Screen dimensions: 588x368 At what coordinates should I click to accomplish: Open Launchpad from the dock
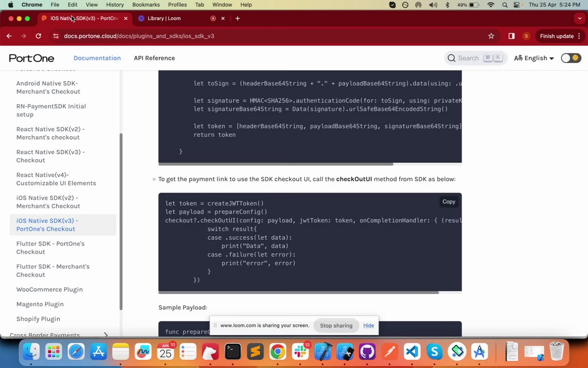54,352
